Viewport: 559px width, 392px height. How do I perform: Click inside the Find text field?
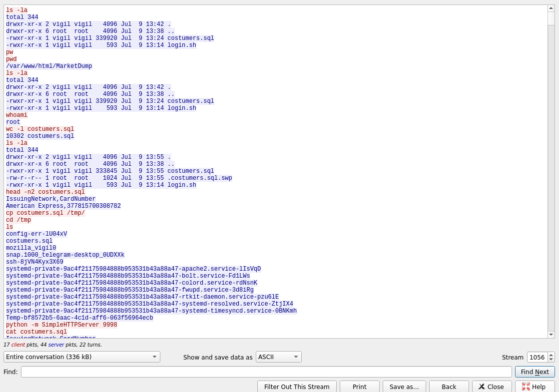pyautogui.click(x=265, y=372)
